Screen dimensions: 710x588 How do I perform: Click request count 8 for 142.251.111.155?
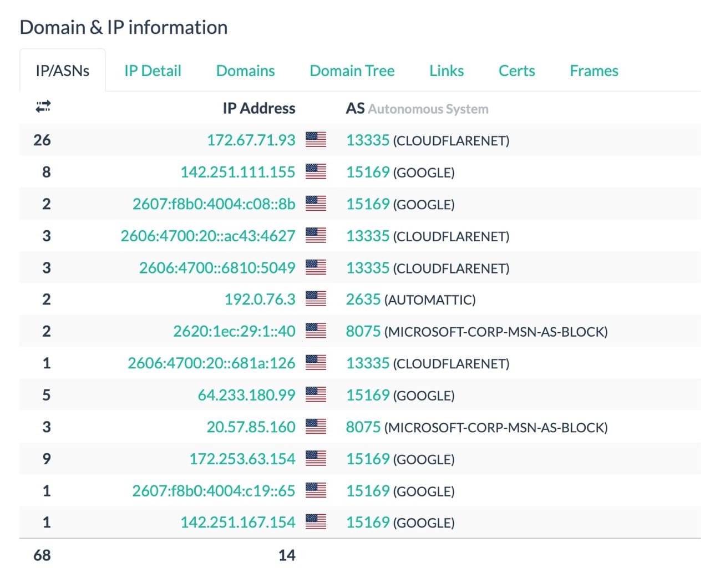point(47,172)
